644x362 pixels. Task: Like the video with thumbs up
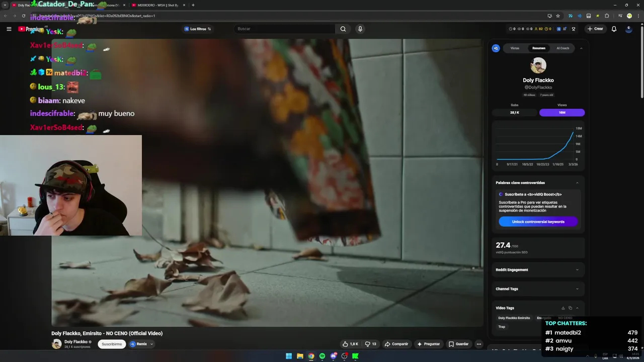(350, 344)
